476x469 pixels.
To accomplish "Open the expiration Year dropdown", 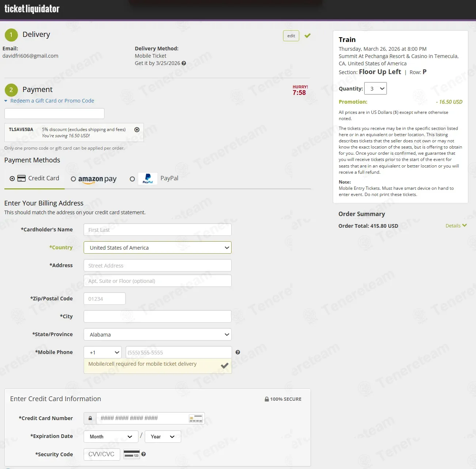I will click(163, 437).
